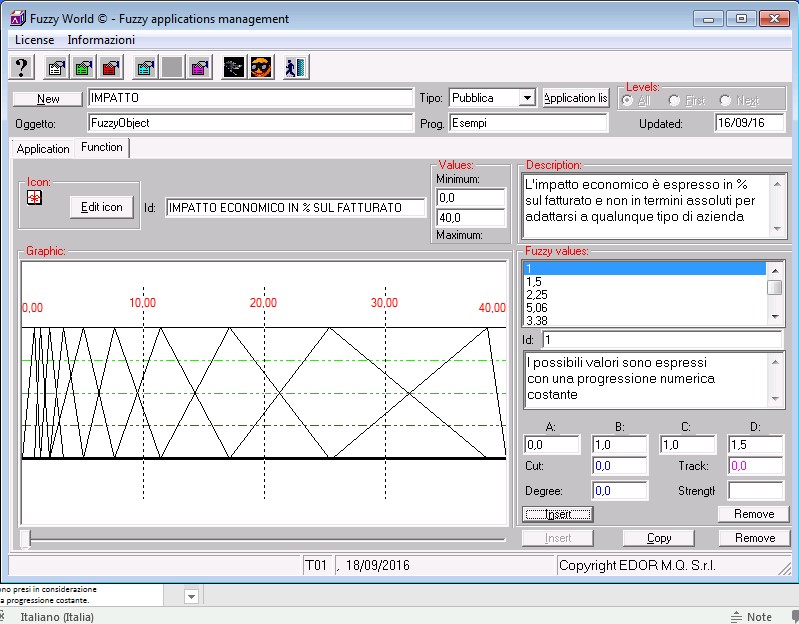Click the fuzzy value Id field

662,340
